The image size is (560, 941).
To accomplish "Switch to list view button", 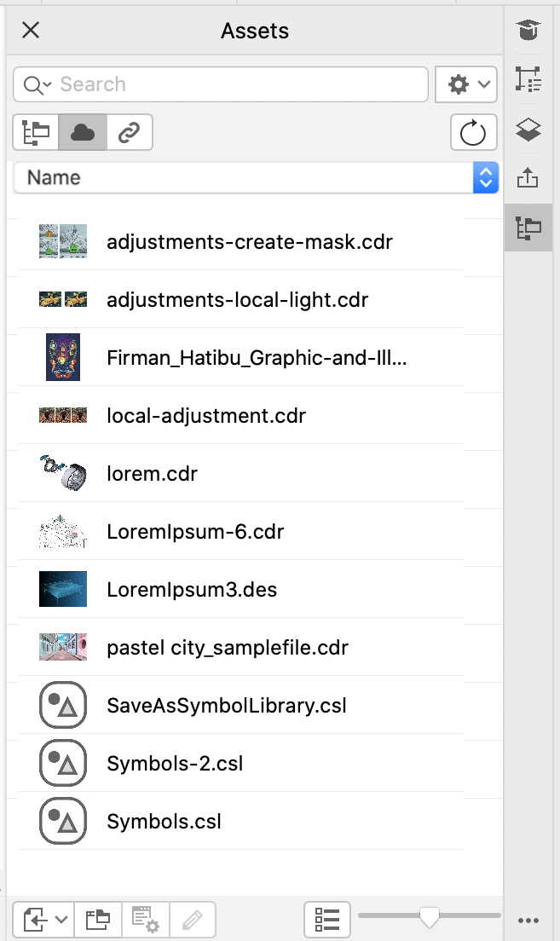I will tap(327, 920).
